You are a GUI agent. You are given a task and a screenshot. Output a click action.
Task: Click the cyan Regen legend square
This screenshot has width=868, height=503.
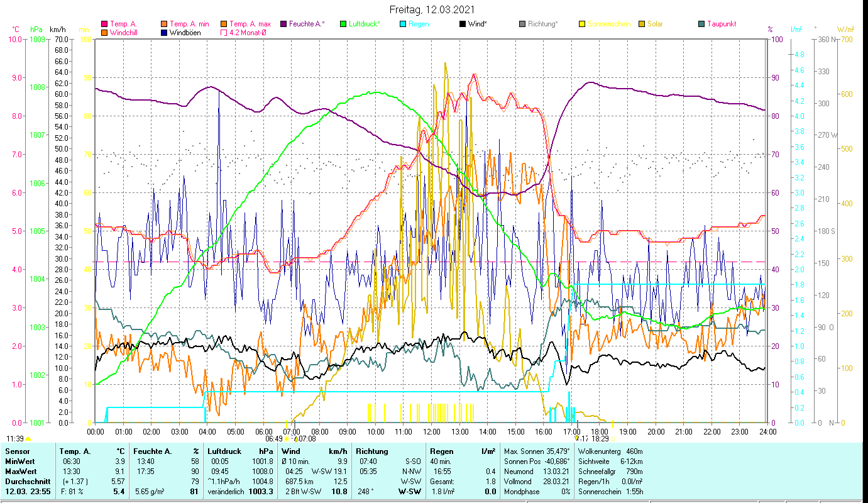403,25
